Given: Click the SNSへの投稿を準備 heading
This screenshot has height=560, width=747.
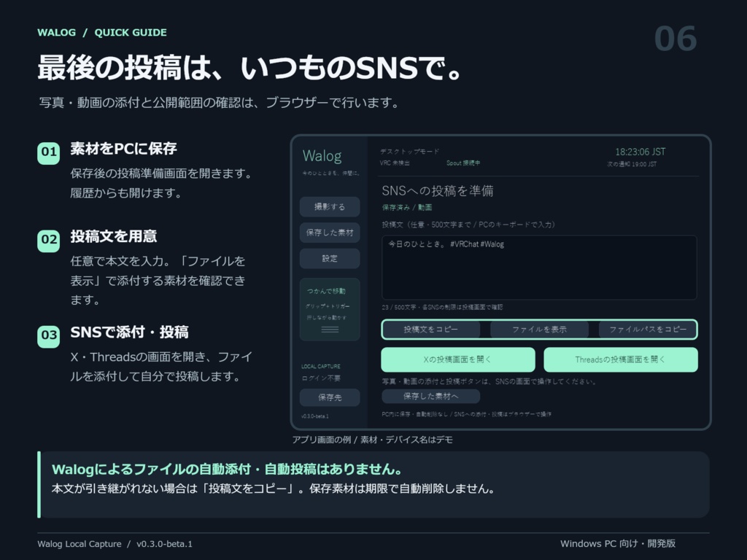Looking at the screenshot, I should click(x=438, y=191).
